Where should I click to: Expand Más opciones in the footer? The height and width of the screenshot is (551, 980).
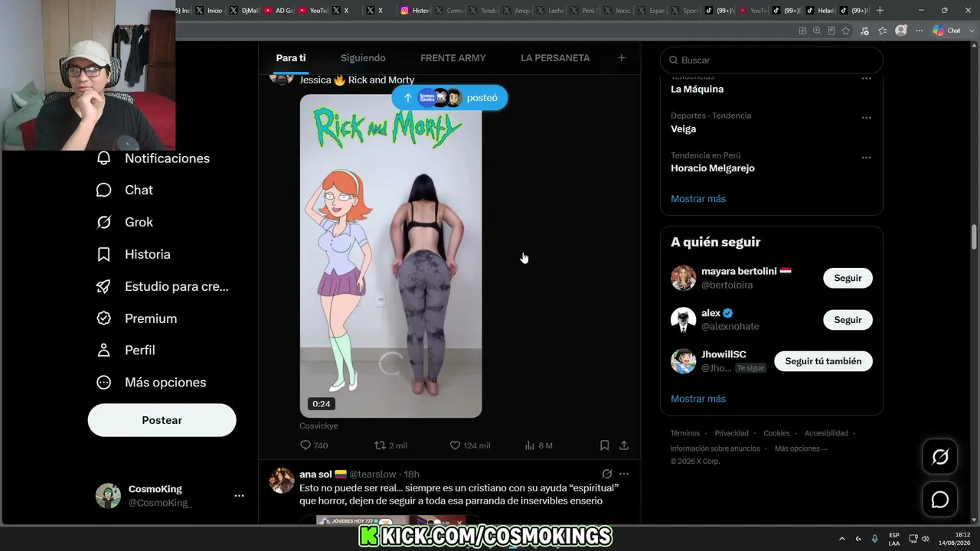tap(800, 448)
